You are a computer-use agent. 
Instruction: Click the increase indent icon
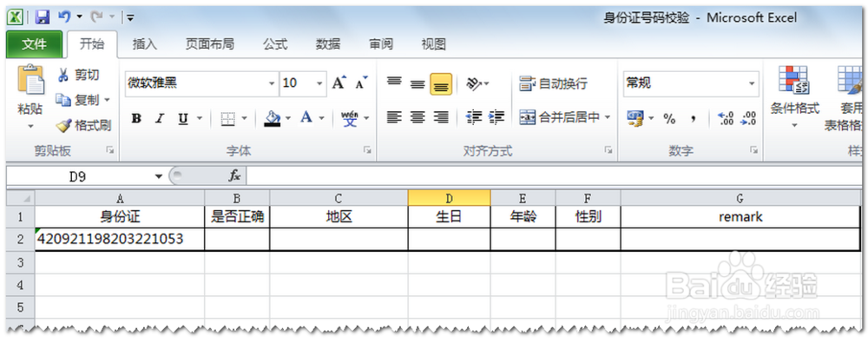pos(496,117)
